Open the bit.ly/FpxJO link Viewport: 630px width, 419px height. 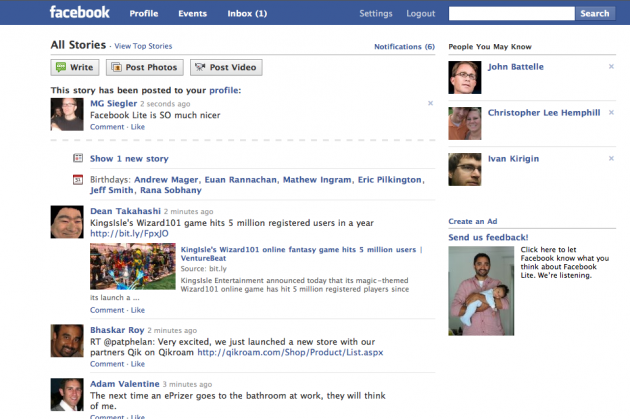129,233
